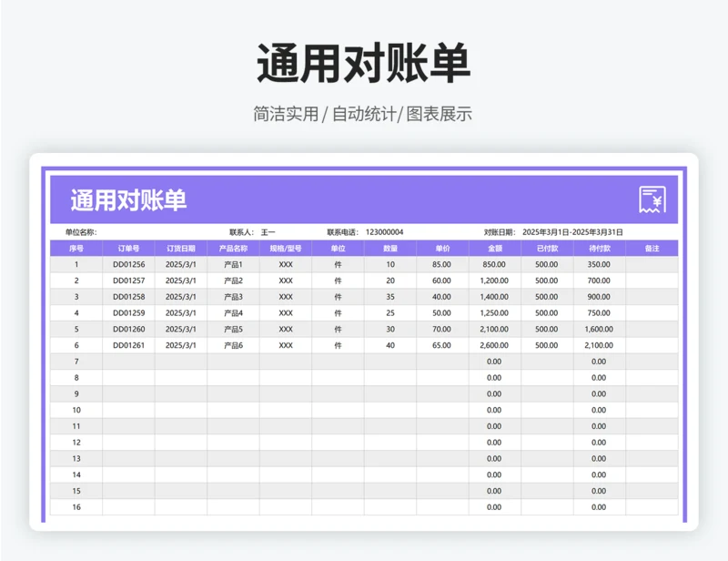Click amount cell 850.00

click(x=494, y=264)
